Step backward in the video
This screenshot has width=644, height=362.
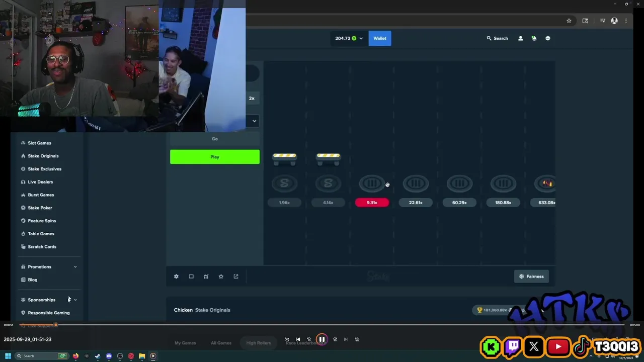click(309, 339)
